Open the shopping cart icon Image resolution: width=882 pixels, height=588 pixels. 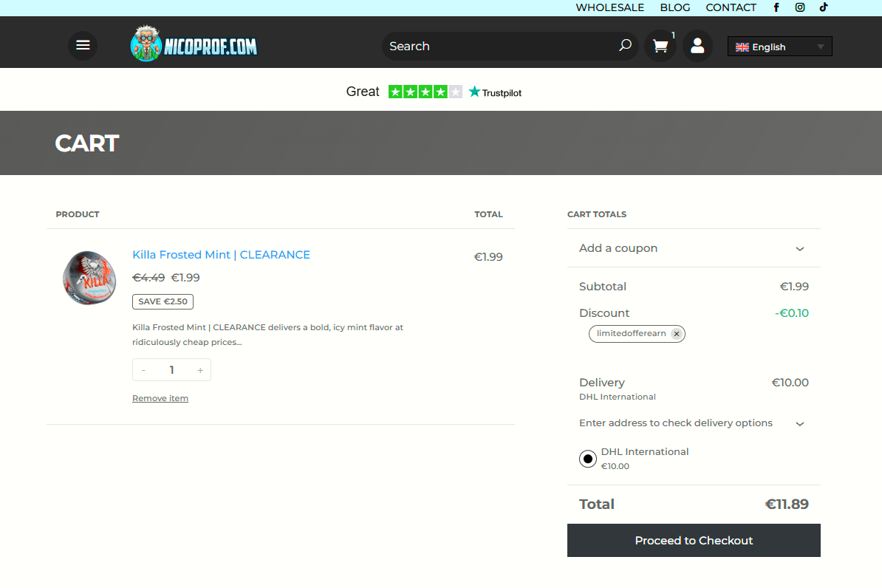660,46
